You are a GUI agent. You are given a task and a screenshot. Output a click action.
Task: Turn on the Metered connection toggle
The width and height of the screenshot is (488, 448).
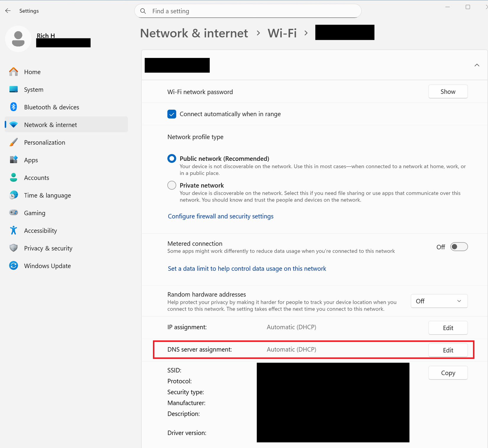click(459, 246)
